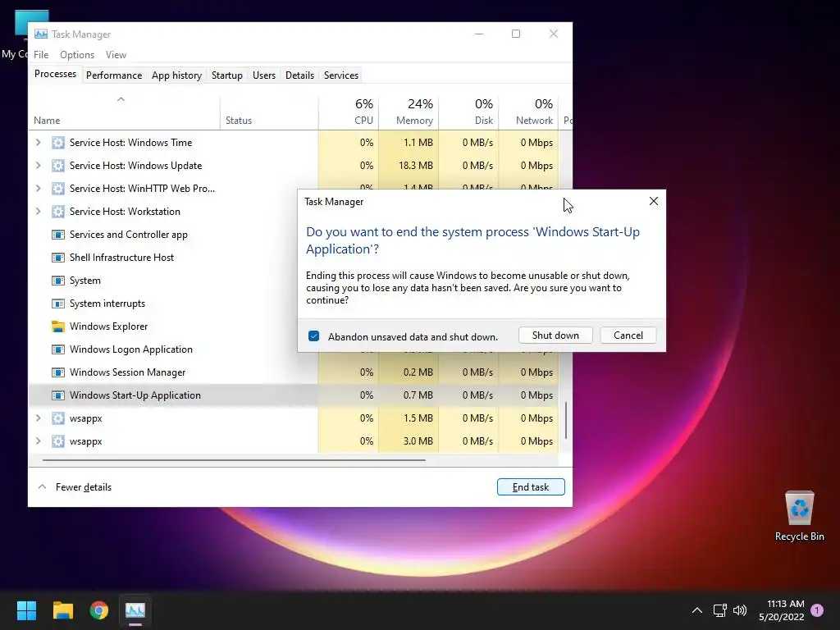
Task: Open the Recycle Bin desktop icon
Action: 799,515
